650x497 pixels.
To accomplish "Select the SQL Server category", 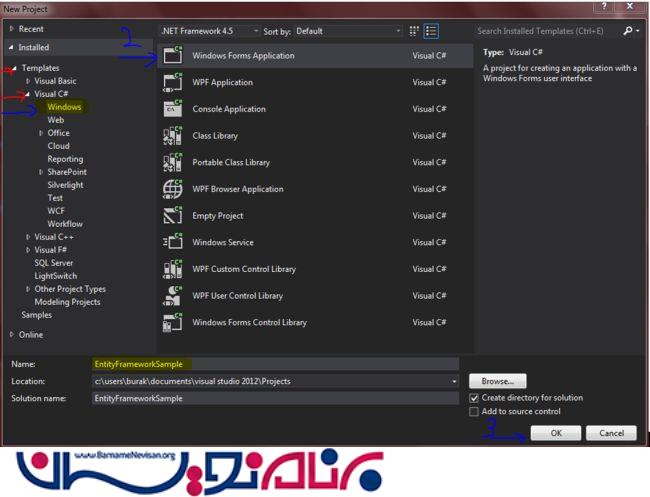I will coord(54,263).
